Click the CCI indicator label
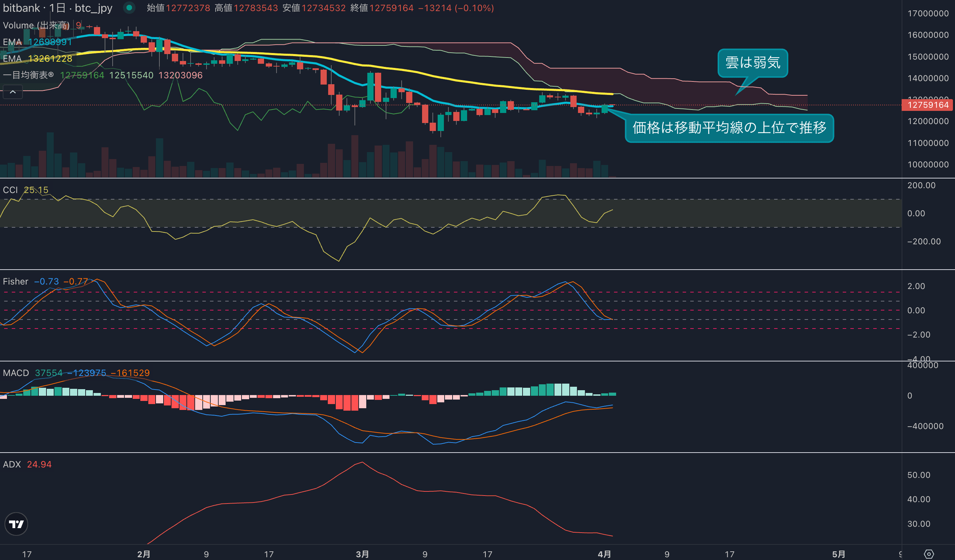This screenshot has height=560, width=955. coord(10,190)
